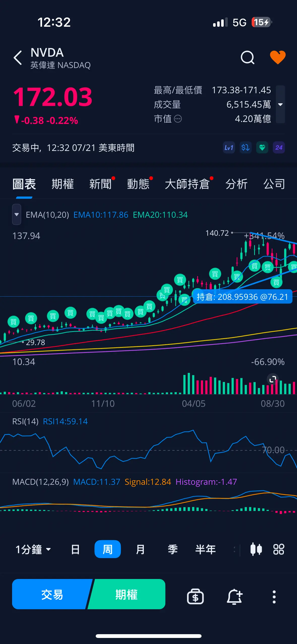Tap the 英偉達 NASDAQ subtitle

coord(60,65)
